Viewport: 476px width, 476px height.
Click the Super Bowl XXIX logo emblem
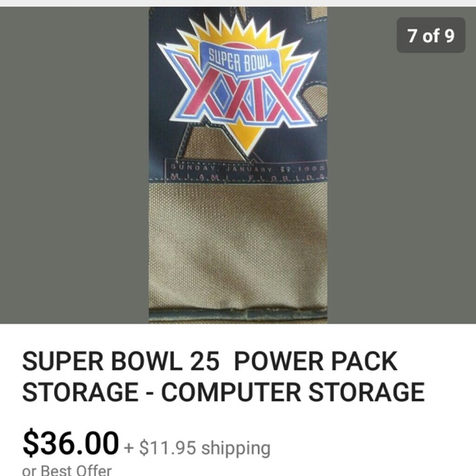point(238,85)
